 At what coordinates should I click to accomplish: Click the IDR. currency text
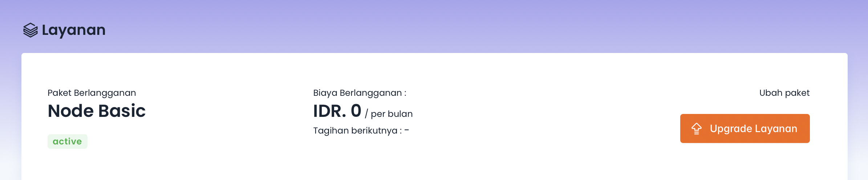[x=329, y=111]
